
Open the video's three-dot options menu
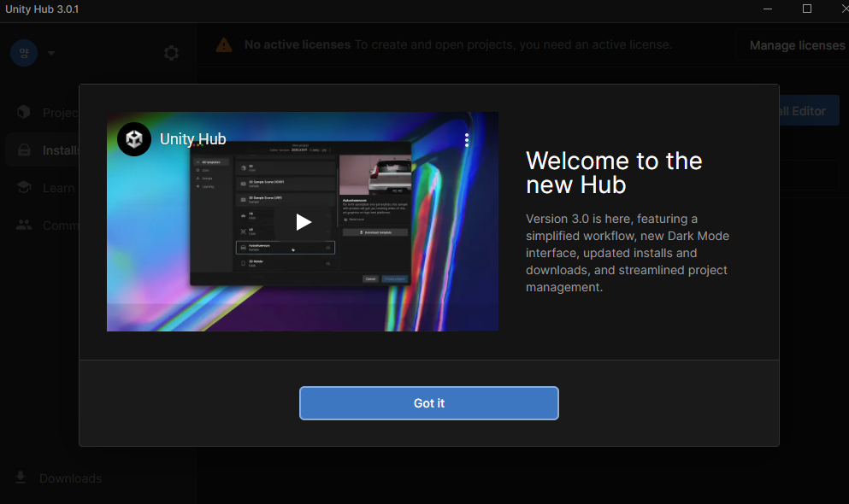[x=467, y=140]
